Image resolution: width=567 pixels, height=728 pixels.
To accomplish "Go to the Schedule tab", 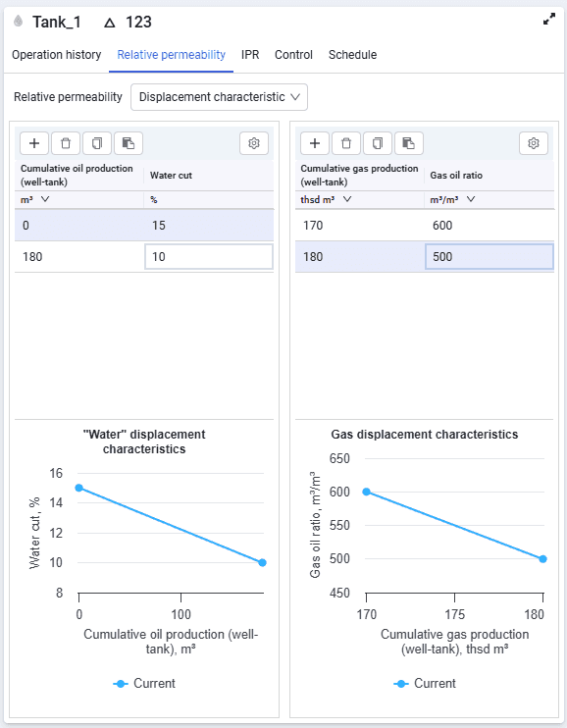I will (x=352, y=55).
